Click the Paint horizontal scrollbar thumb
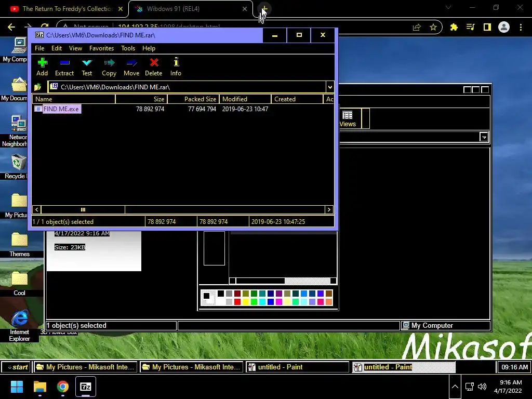 pos(260,281)
